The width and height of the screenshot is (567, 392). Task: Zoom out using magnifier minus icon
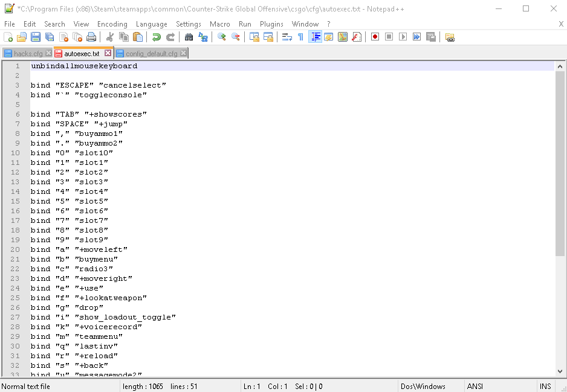pyautogui.click(x=235, y=37)
